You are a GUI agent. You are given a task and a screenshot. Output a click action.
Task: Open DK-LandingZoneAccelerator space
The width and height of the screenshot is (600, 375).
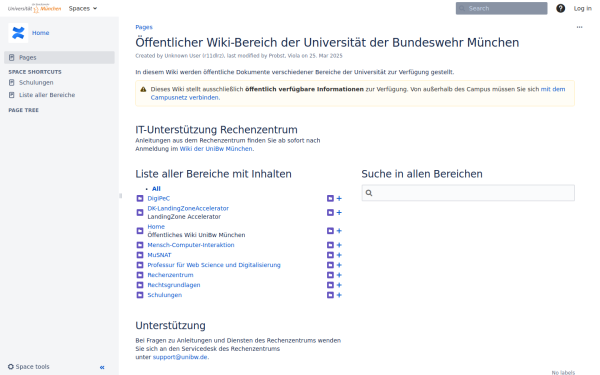[x=188, y=209]
